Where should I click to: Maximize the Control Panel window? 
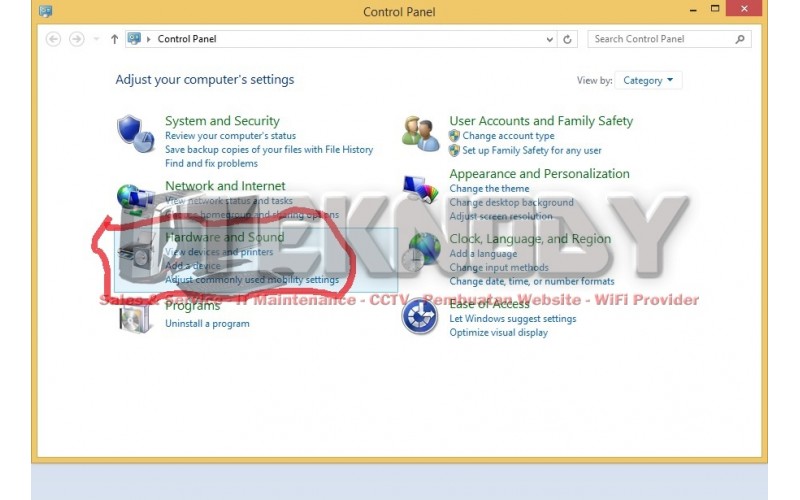[715, 9]
